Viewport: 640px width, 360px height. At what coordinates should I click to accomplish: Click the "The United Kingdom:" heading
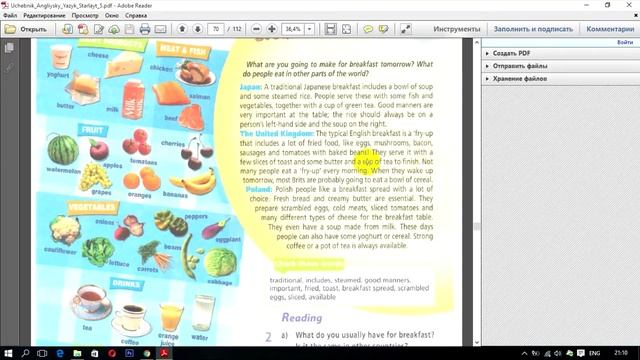277,133
